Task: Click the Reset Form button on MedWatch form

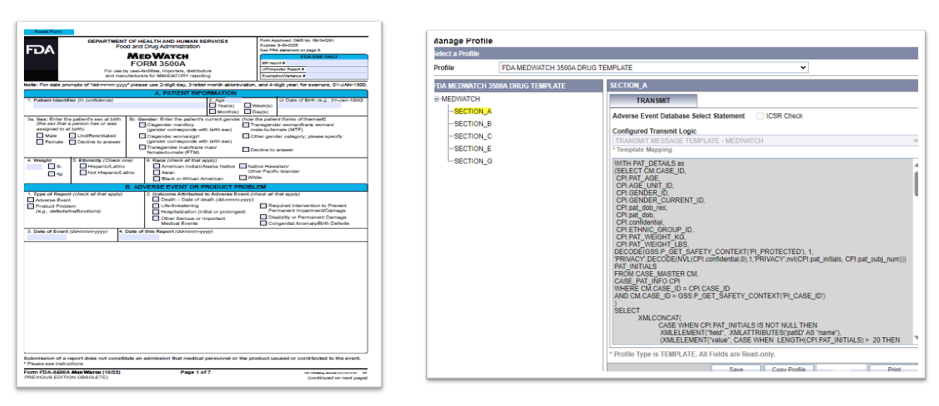Action: click(49, 32)
